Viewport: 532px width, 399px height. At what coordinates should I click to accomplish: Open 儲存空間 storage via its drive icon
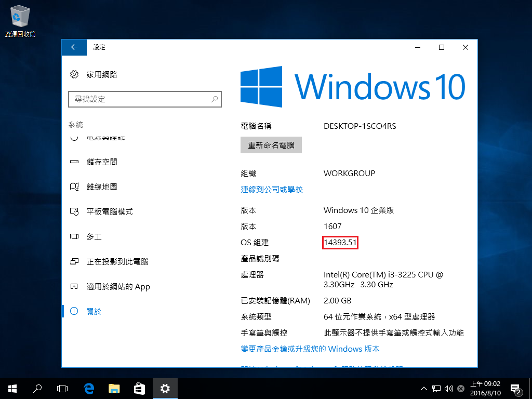[x=74, y=162]
